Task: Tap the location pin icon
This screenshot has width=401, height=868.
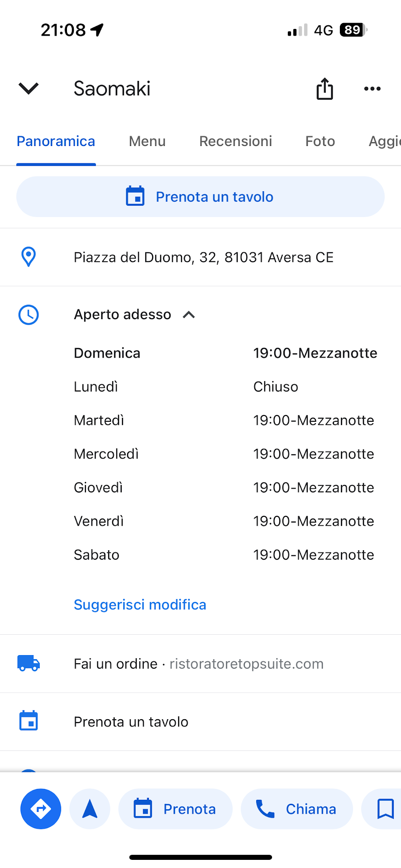Action: tap(29, 257)
